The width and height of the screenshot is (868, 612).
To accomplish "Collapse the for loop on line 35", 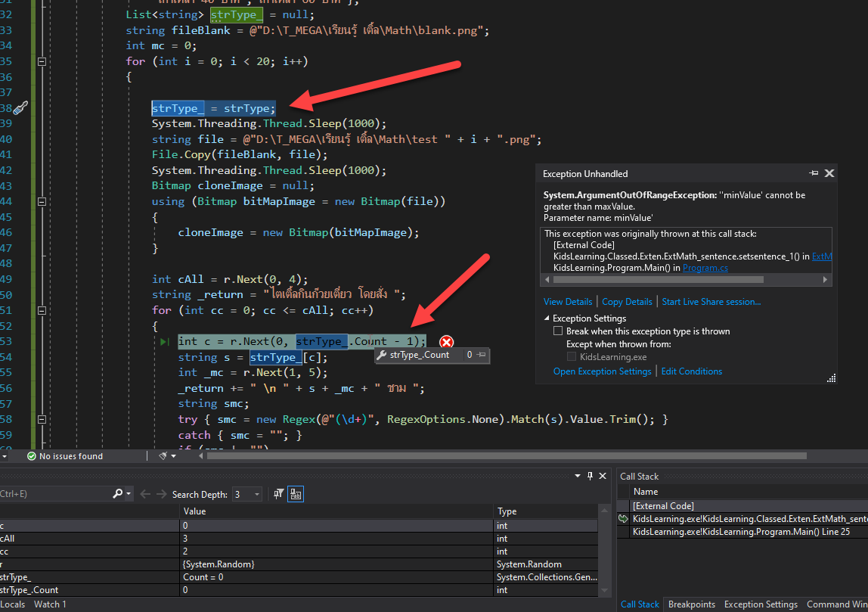I will click(x=42, y=61).
